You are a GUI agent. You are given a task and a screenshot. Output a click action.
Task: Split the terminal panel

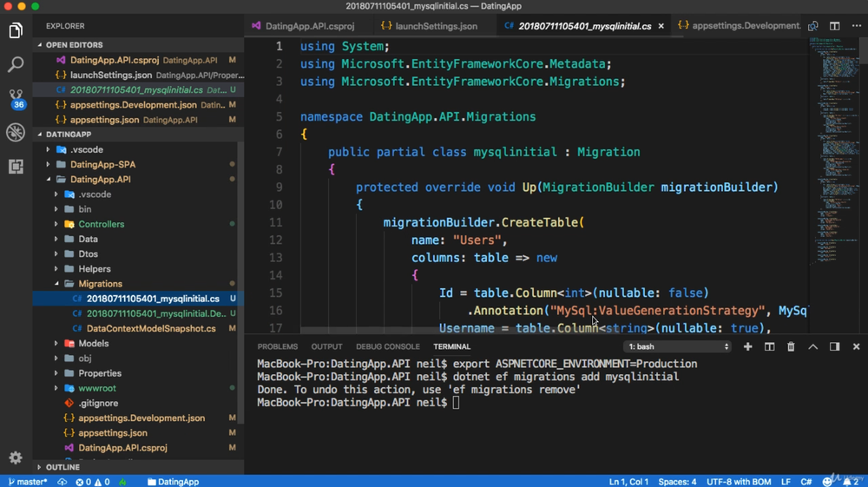[769, 346]
